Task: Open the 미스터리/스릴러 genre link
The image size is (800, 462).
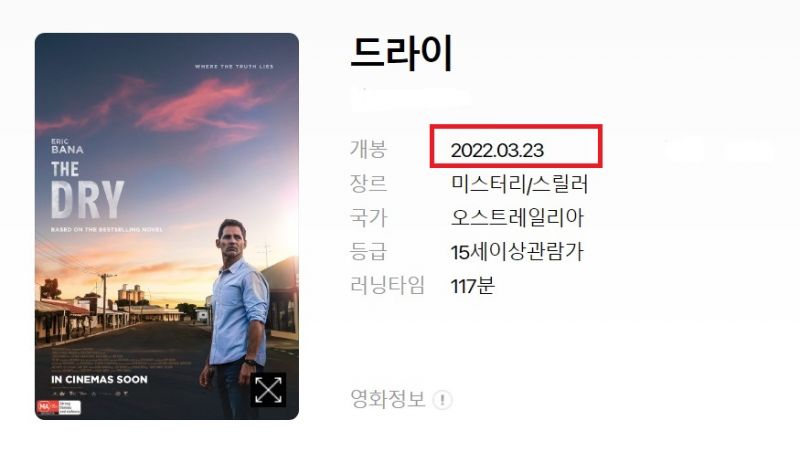Action: click(x=519, y=184)
